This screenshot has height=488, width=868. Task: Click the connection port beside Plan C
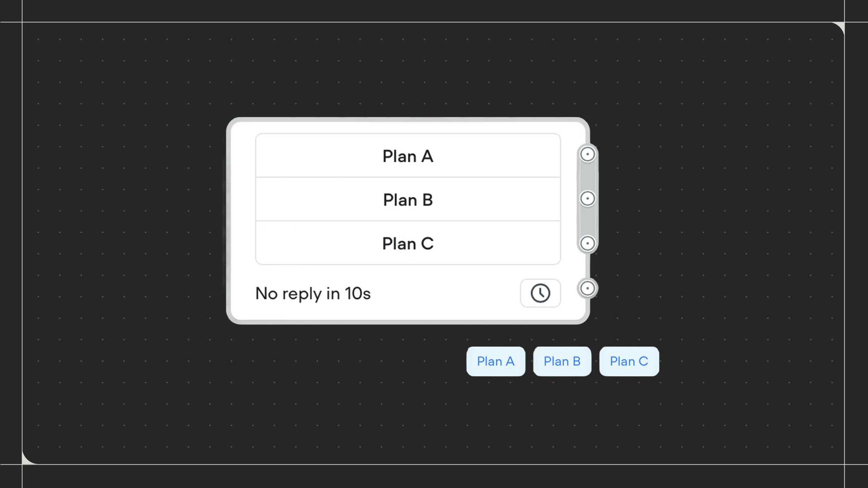587,244
